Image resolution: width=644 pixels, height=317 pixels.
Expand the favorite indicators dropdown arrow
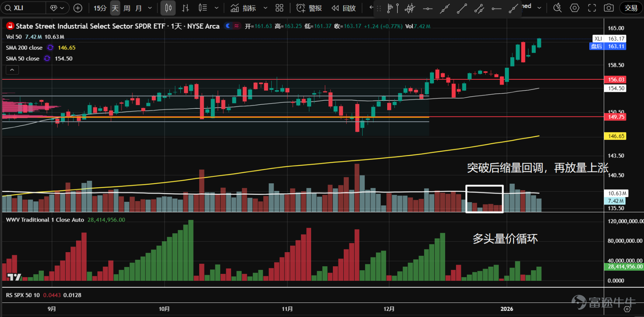tap(265, 8)
